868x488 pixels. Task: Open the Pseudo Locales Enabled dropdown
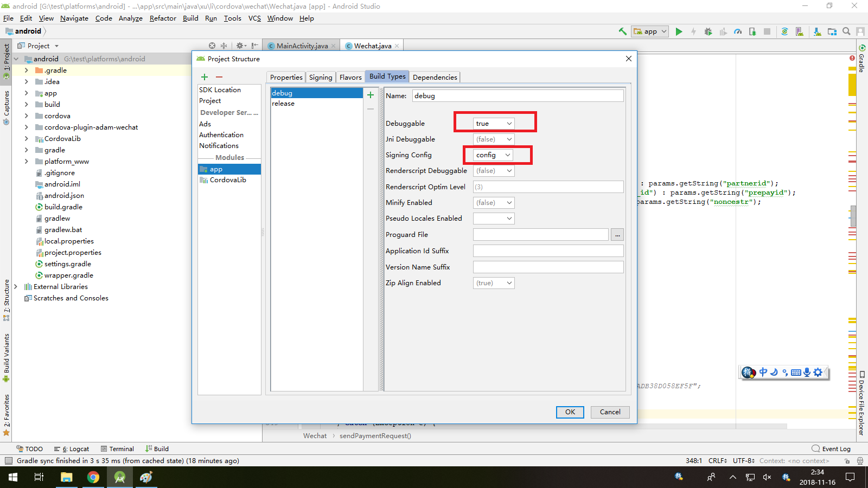(x=494, y=219)
